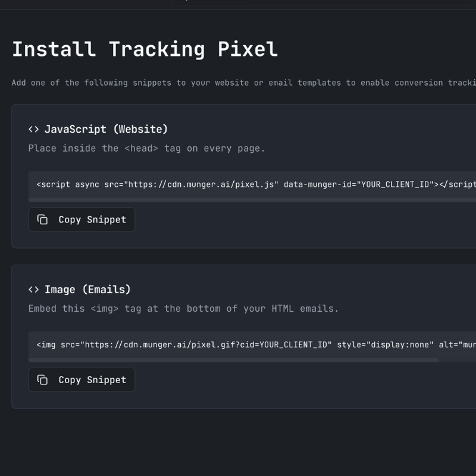Screen dimensions: 476x476
Task: Click YOUR_CLIENT_ID in the data-munger-id attribute
Action: (393, 184)
